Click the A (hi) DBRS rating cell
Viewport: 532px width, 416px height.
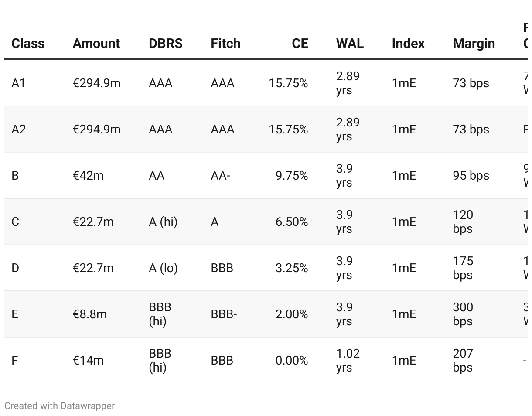(163, 222)
